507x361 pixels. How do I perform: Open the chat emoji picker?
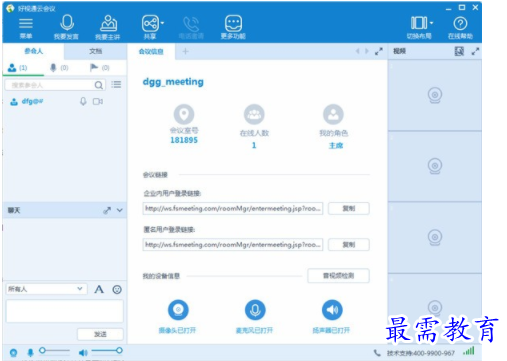[117, 289]
